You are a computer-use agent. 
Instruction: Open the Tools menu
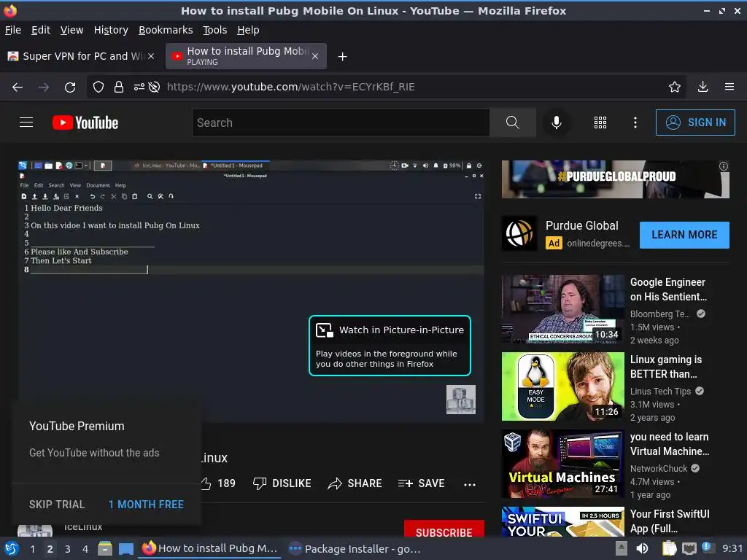tap(215, 30)
